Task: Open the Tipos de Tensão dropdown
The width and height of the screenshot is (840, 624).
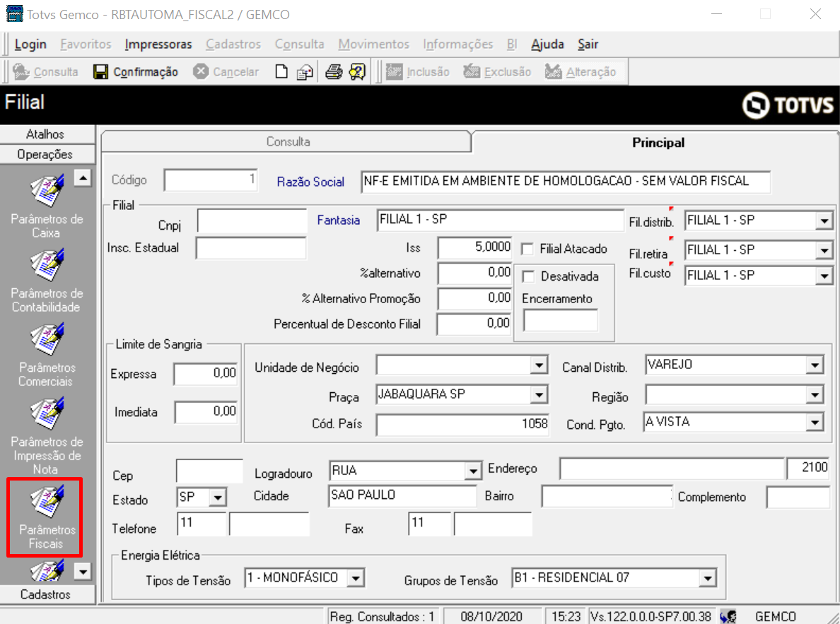Action: point(356,579)
